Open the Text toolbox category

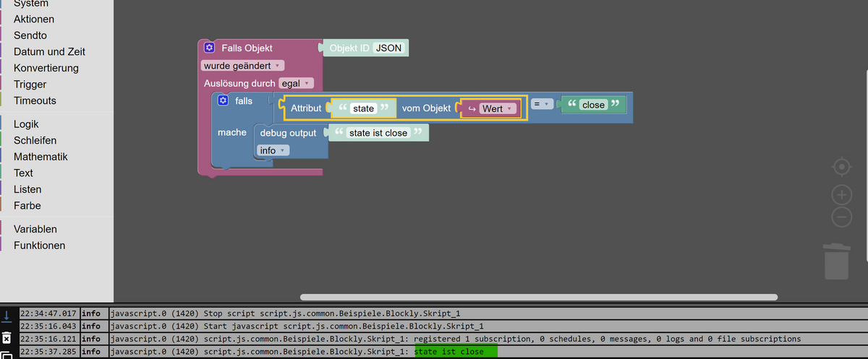coord(23,173)
